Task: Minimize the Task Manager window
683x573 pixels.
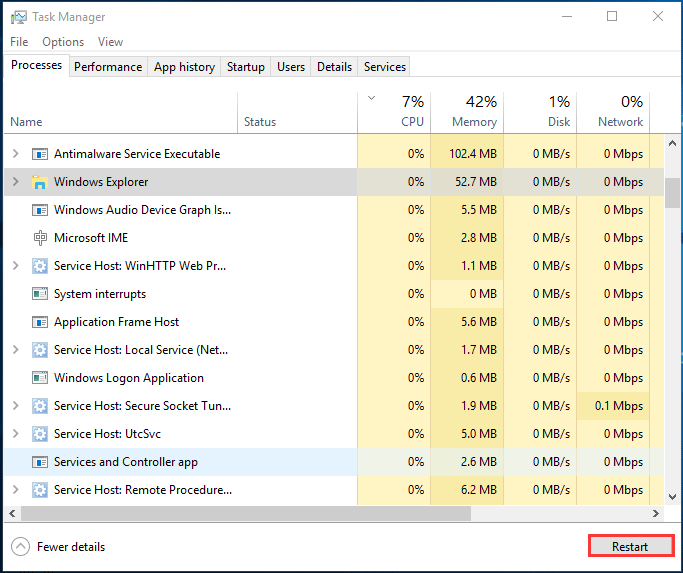Action: click(567, 17)
